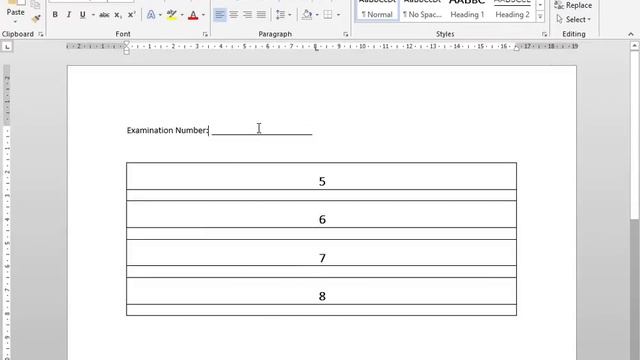Image resolution: width=640 pixels, height=360 pixels.
Task: Toggle Underline formatting
Action: pos(82,15)
